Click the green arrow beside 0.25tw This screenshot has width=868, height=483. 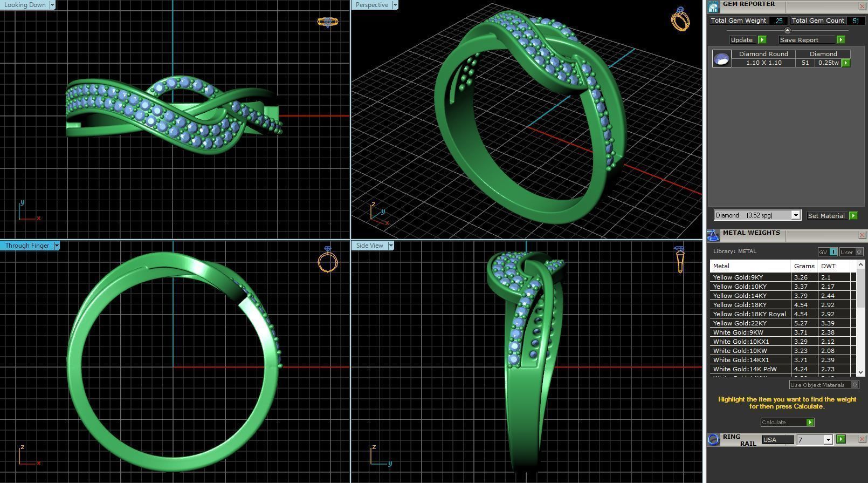tap(846, 63)
